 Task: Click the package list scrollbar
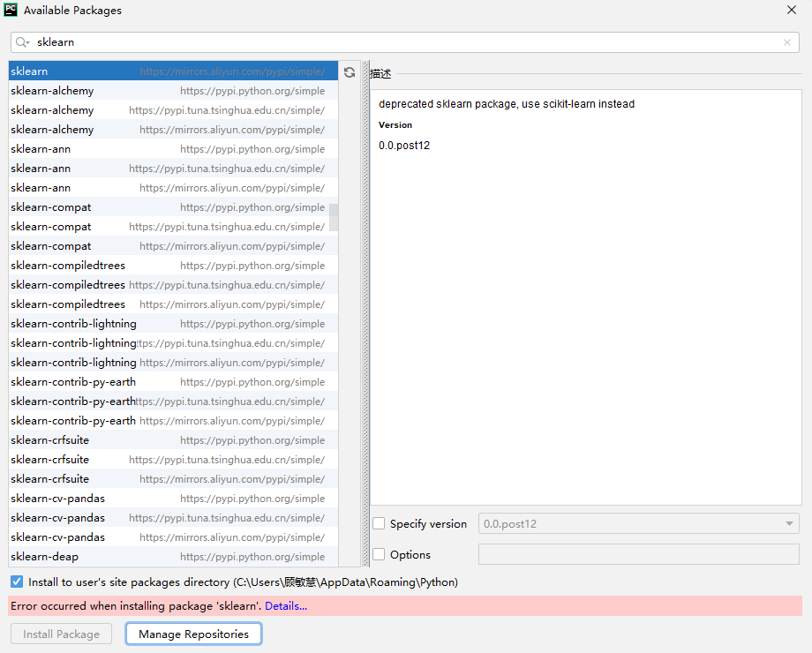tap(334, 216)
